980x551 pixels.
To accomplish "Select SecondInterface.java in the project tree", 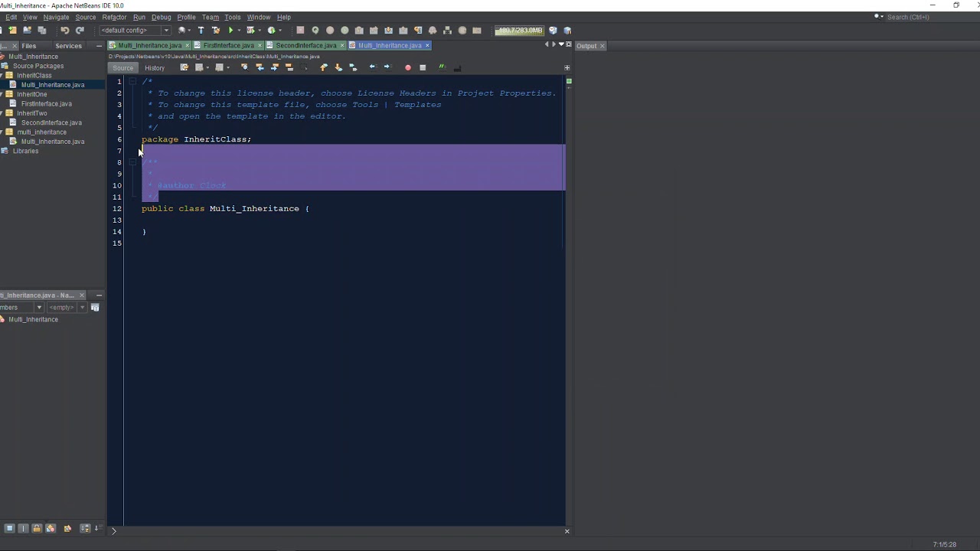I will click(x=51, y=122).
